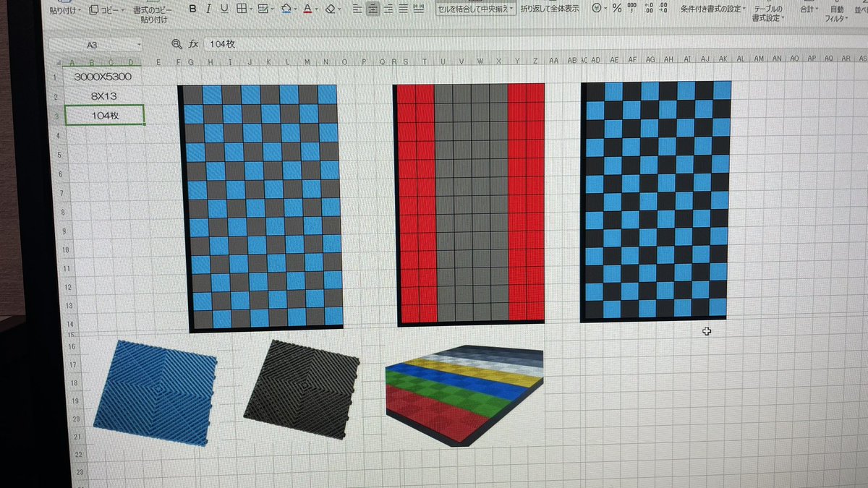Click the clear eraser icon

click(x=331, y=9)
